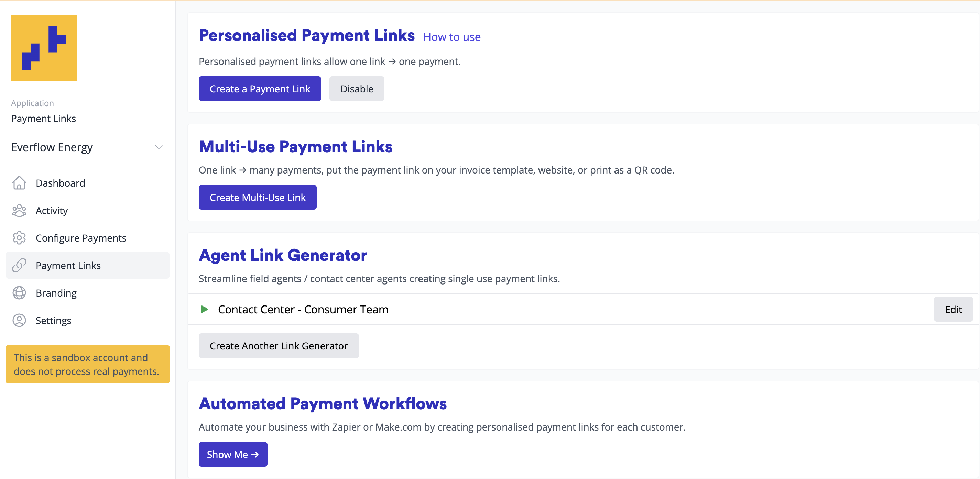Click the Branding globe icon
980x479 pixels.
19,293
